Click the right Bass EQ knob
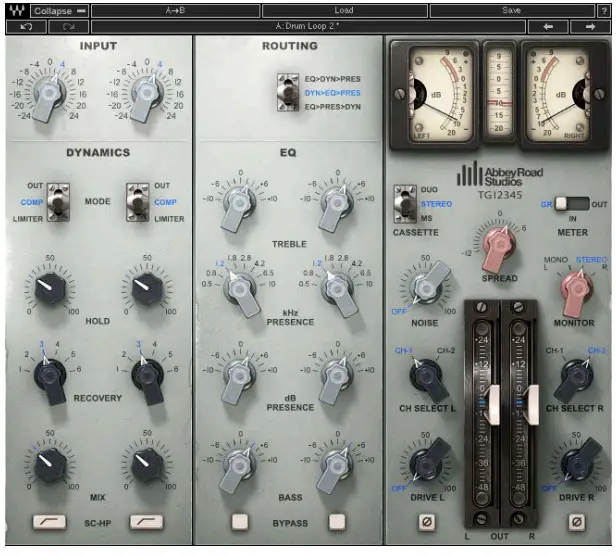The image size is (616, 555). 336,467
